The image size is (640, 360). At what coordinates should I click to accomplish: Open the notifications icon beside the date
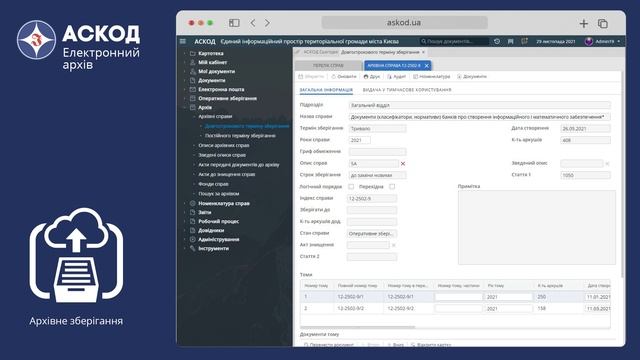point(524,41)
